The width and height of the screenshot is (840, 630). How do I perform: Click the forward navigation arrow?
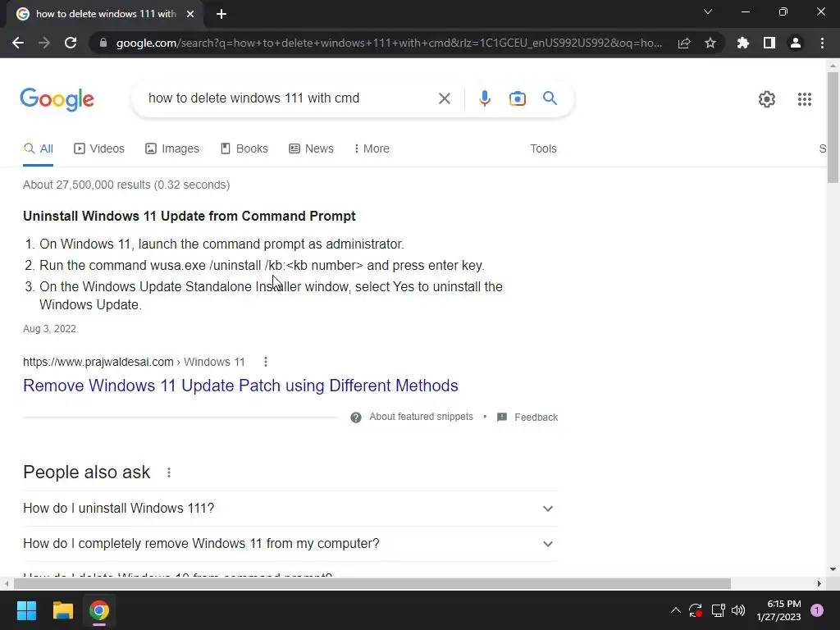click(44, 43)
